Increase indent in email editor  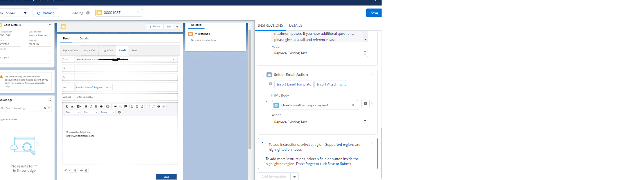pyautogui.click(x=159, y=107)
